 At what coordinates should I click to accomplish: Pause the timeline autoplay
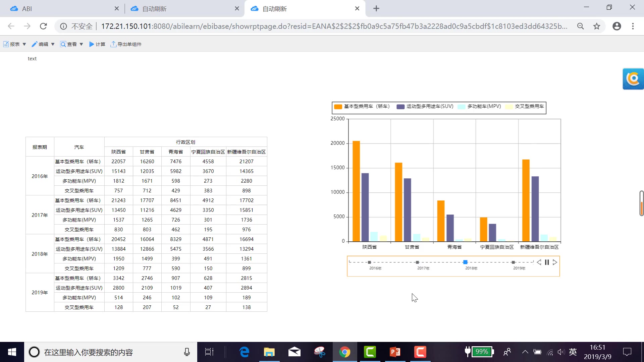(x=547, y=262)
